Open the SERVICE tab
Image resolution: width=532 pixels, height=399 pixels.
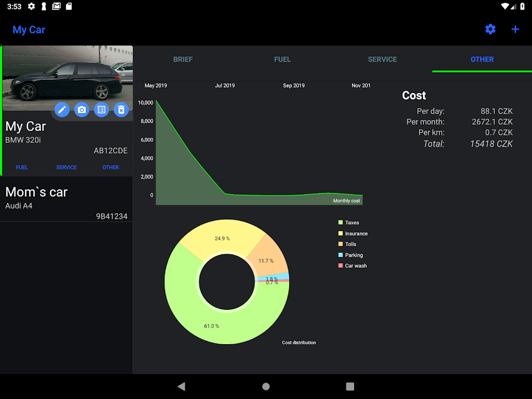point(382,59)
